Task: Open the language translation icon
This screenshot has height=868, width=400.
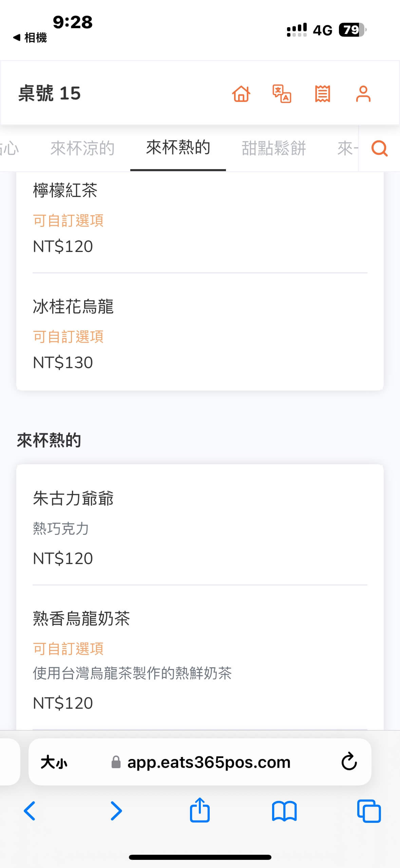Action: [282, 93]
